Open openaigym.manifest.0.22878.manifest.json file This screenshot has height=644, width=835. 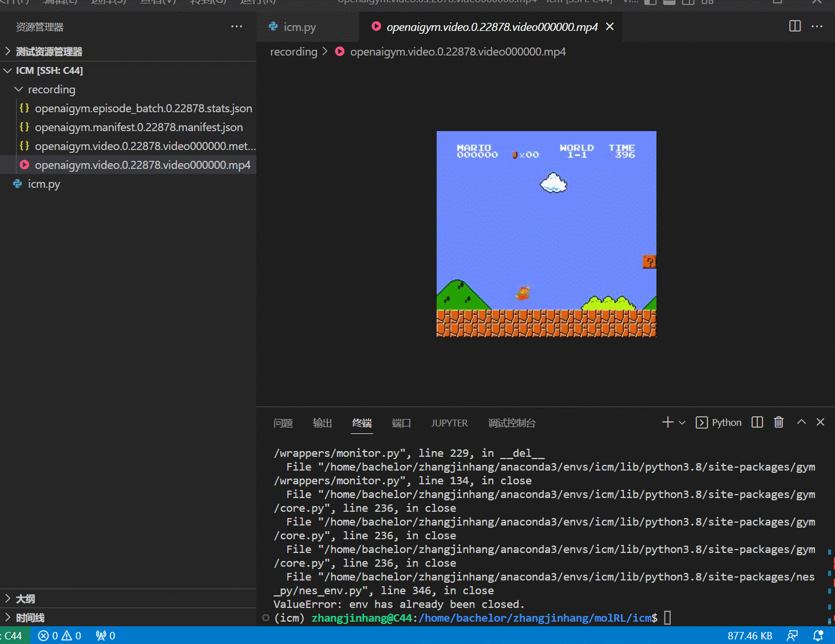tap(128, 127)
